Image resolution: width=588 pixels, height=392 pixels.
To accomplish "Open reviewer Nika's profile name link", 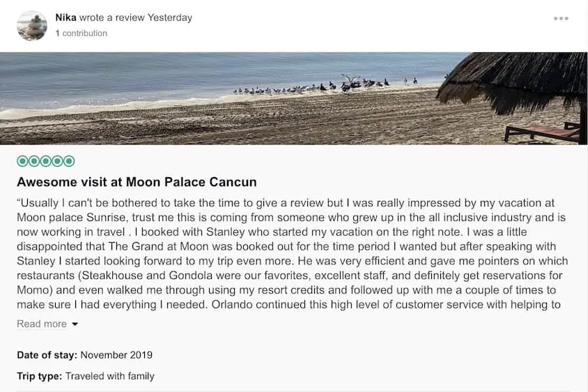I will tap(65, 17).
